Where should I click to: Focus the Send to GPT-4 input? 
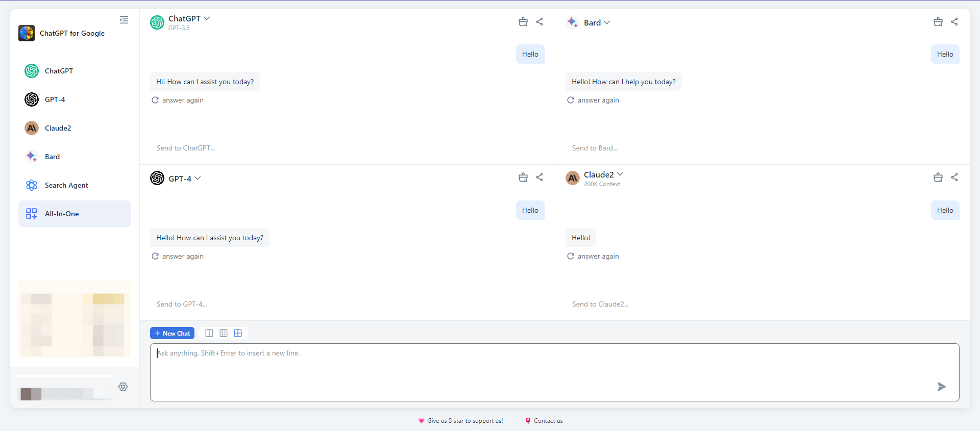[347, 304]
